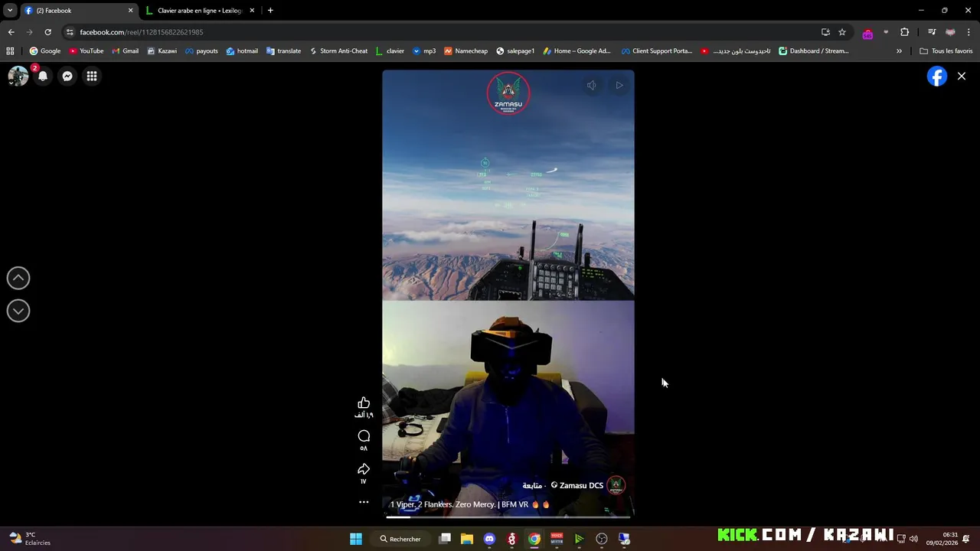The image size is (980, 551).
Task: Open a new browser tab
Action: tap(270, 11)
